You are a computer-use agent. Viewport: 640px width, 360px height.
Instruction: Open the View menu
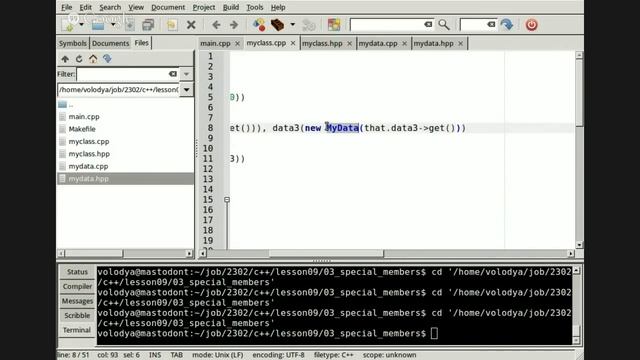pyautogui.click(x=136, y=7)
